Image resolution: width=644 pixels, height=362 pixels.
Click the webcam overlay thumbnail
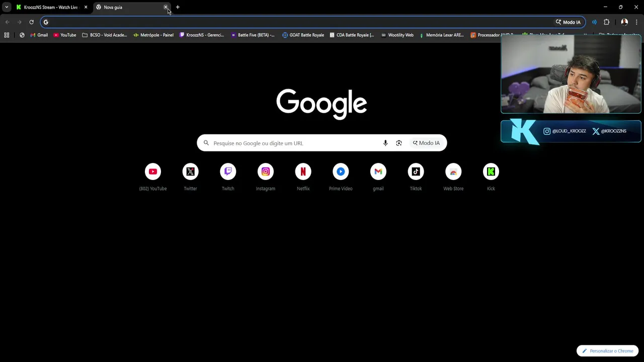pyautogui.click(x=571, y=74)
